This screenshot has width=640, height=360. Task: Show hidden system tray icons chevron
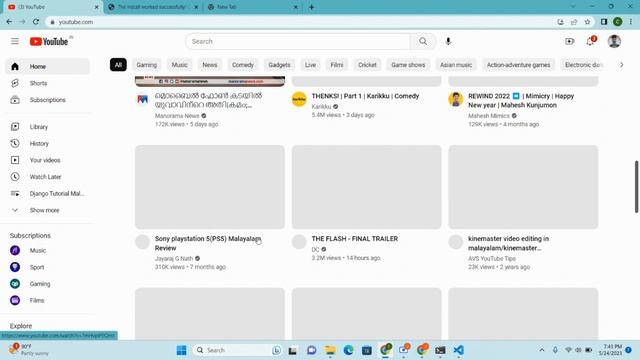(542, 350)
